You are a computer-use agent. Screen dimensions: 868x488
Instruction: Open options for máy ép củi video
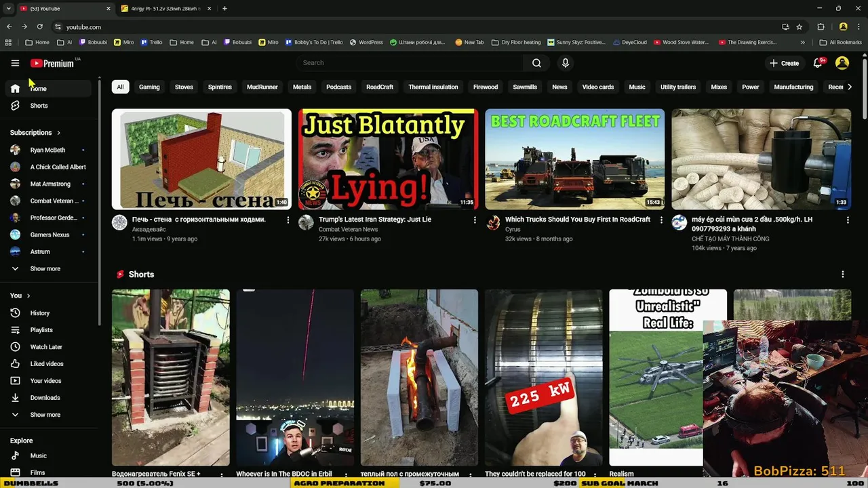[x=848, y=220]
